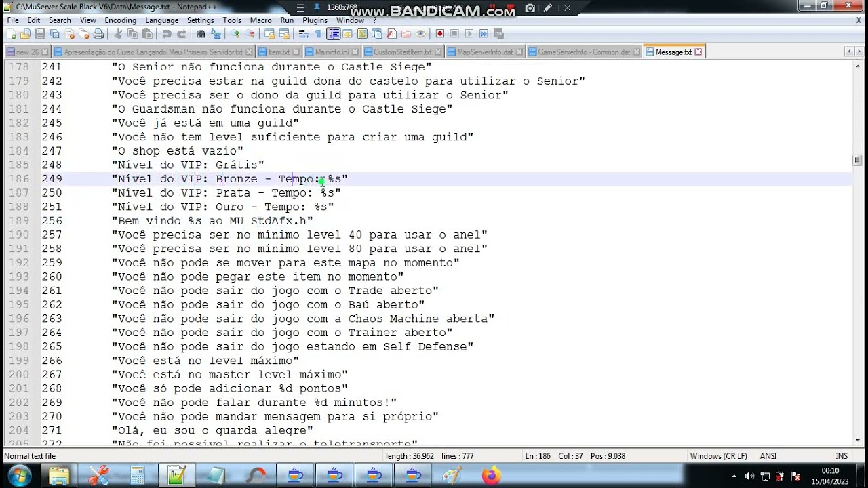Image resolution: width=868 pixels, height=488 pixels.
Task: Click the Print toolbar icon
Action: [x=98, y=34]
